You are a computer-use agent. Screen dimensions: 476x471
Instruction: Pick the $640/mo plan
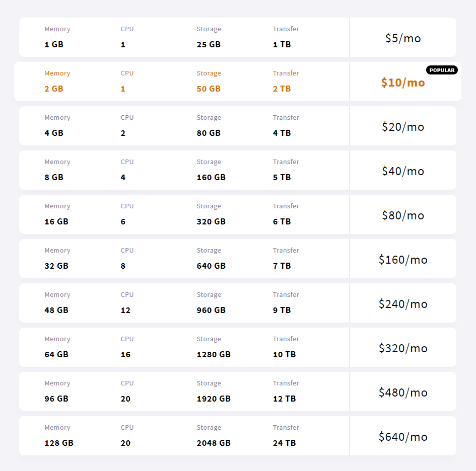(403, 437)
